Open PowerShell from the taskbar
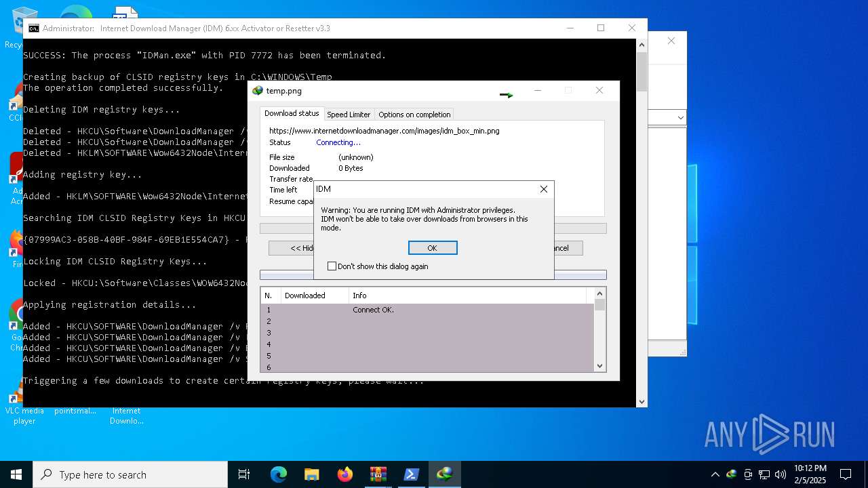 pyautogui.click(x=411, y=474)
